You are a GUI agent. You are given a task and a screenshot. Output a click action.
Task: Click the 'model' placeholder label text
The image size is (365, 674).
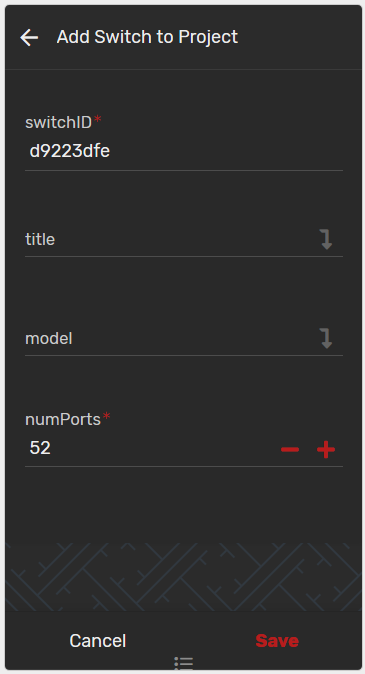click(49, 338)
